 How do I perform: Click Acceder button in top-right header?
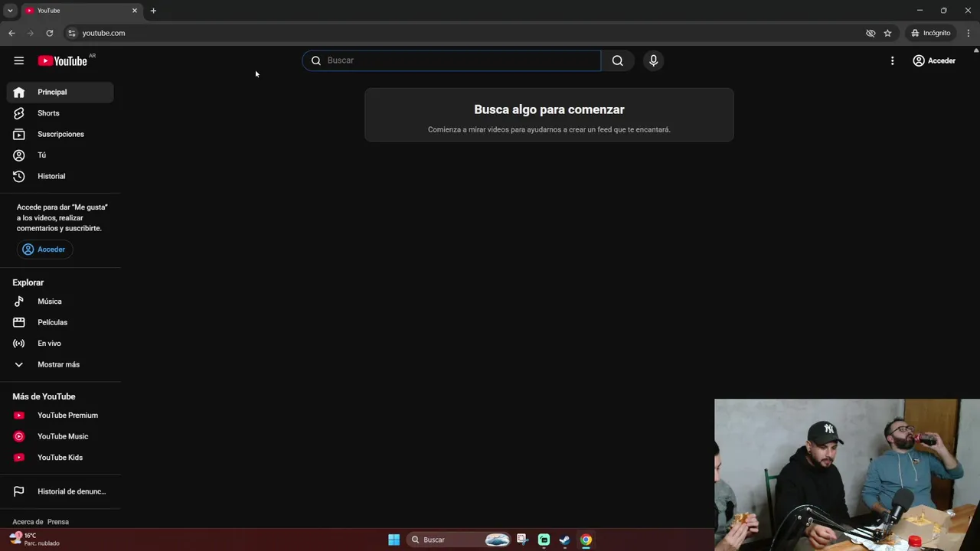coord(934,60)
